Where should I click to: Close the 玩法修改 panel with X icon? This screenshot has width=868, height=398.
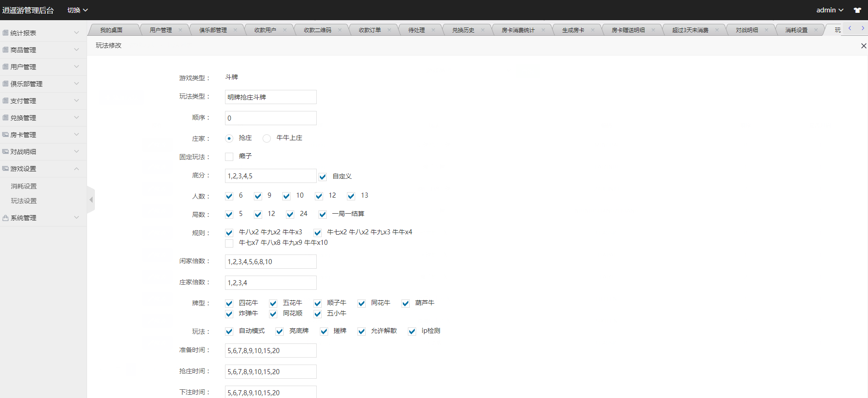[x=863, y=46]
